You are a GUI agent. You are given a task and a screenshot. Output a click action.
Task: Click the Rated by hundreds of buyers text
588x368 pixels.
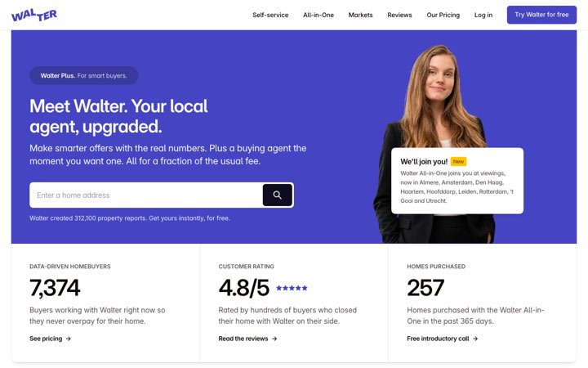[287, 316]
